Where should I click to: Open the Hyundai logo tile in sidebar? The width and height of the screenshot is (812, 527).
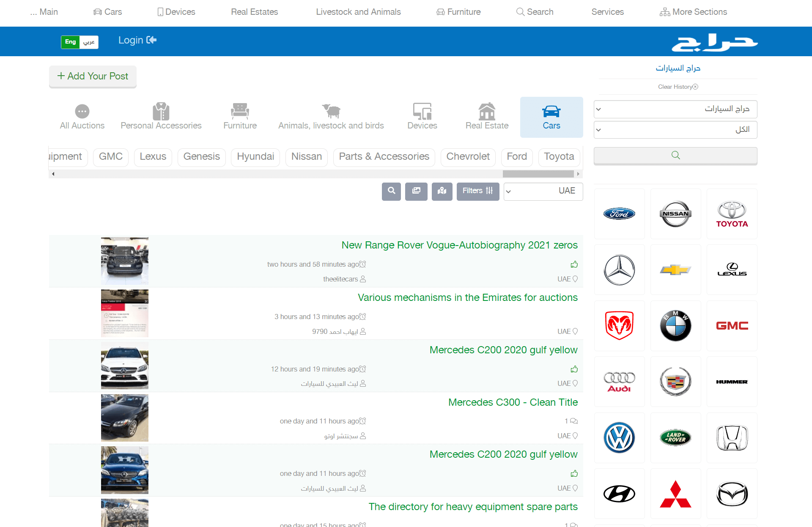click(x=619, y=494)
